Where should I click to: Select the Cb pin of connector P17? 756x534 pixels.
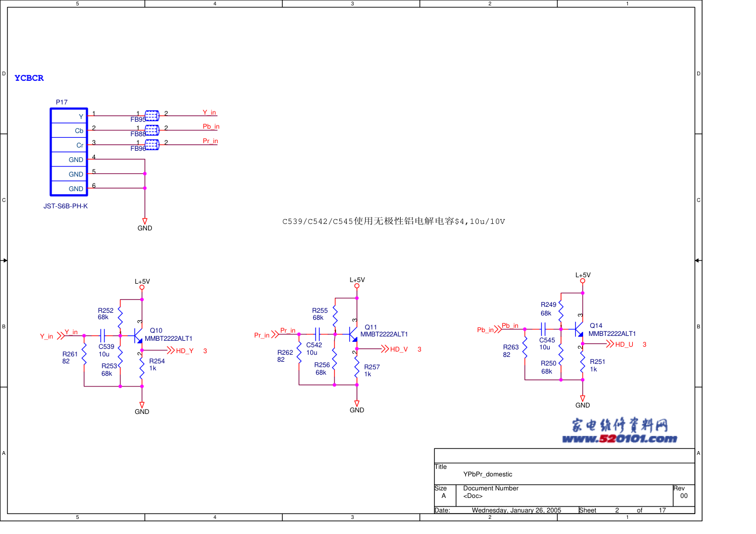tap(69, 131)
